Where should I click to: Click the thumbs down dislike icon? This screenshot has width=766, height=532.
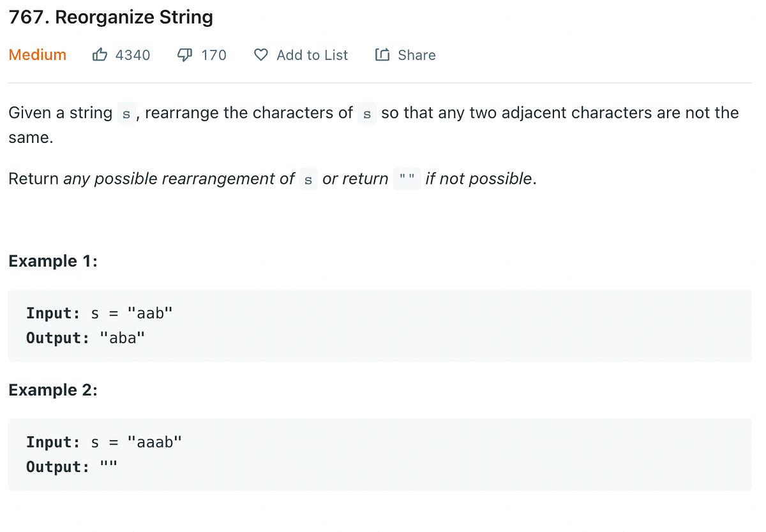click(184, 55)
